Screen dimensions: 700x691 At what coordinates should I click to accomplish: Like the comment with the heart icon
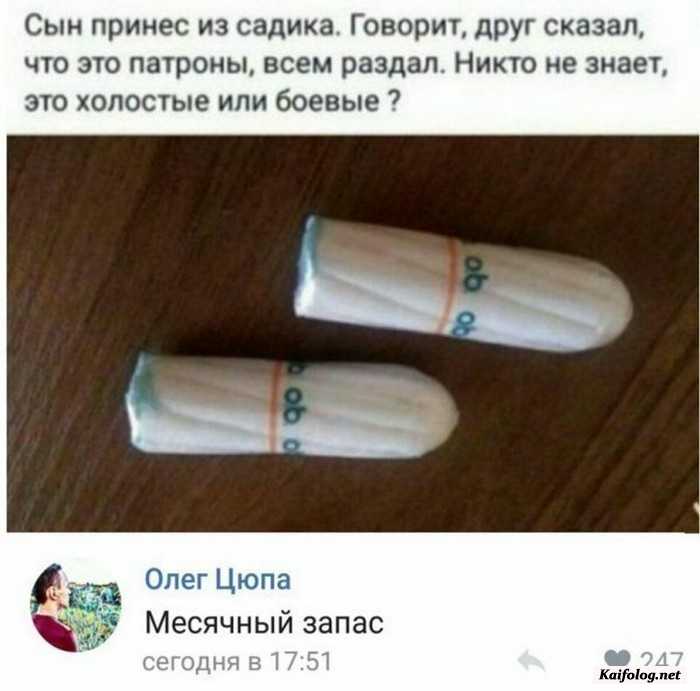click(617, 658)
